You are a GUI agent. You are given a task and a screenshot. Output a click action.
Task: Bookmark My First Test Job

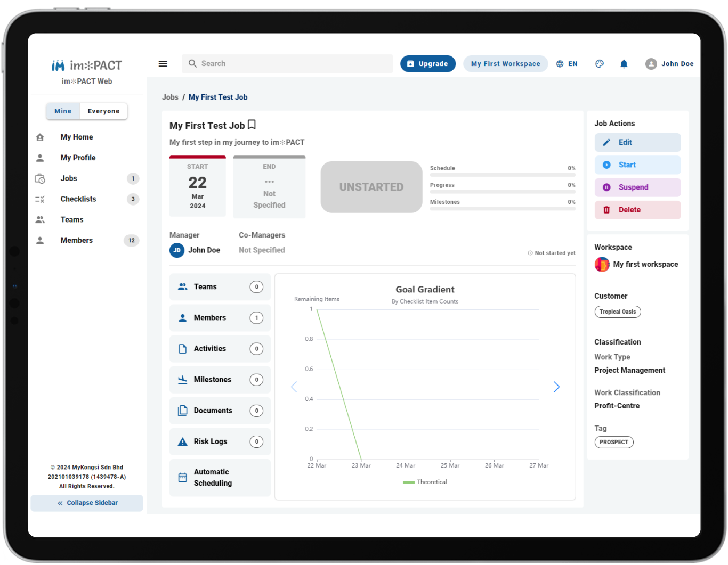coord(252,125)
